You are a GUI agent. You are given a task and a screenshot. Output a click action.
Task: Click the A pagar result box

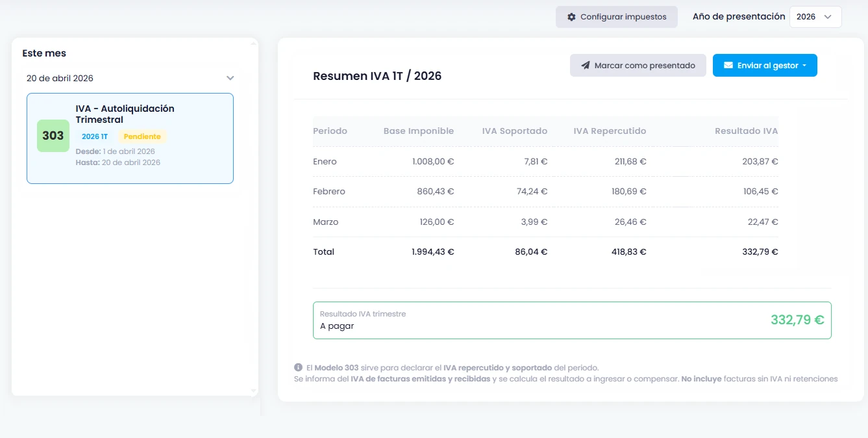pos(571,320)
